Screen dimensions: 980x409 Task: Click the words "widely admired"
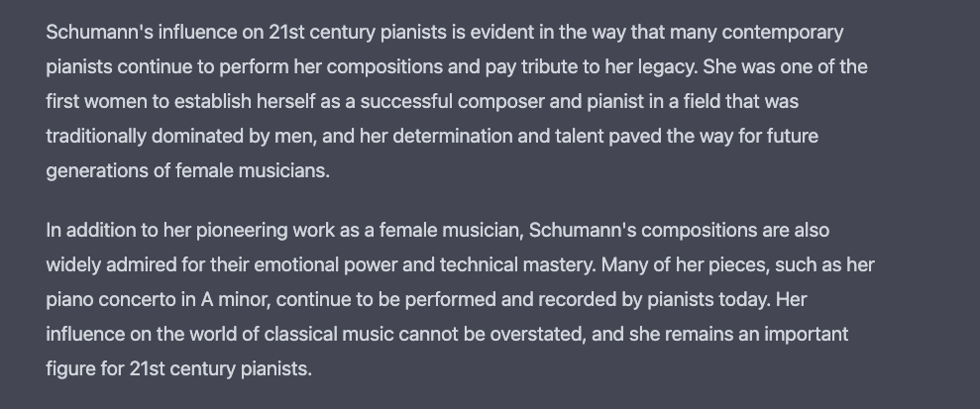point(107,264)
